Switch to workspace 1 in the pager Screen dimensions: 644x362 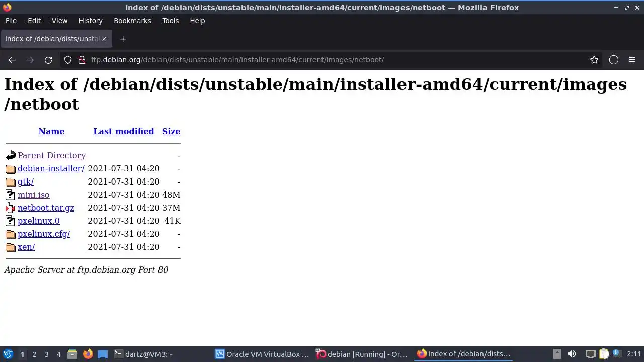pos(22,354)
